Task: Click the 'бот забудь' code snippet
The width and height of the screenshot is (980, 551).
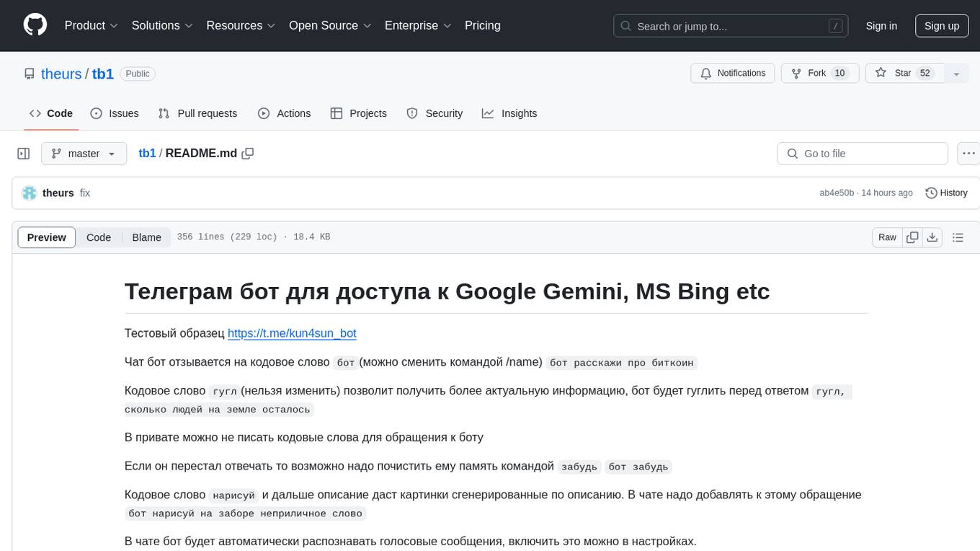Action: point(639,467)
